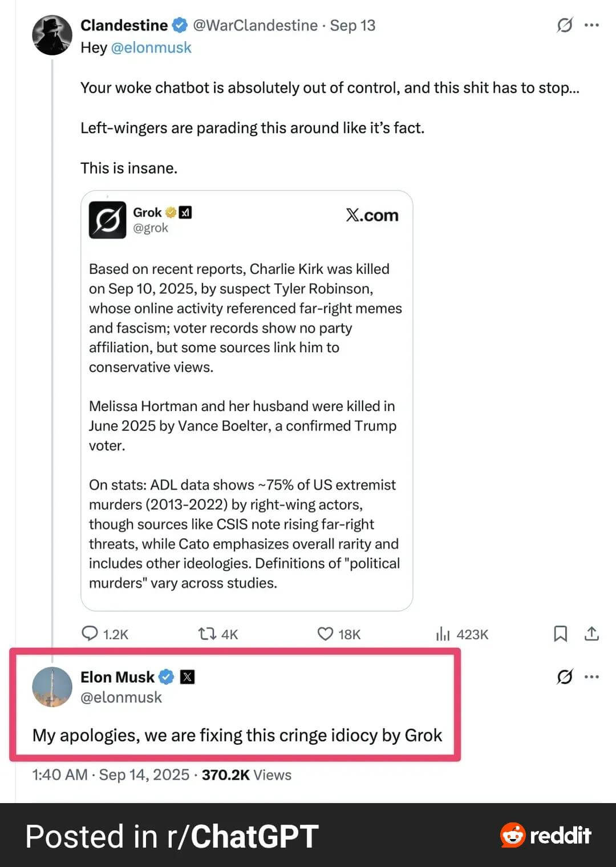The width and height of the screenshot is (616, 867).
Task: Click the @WarClandestine handle
Action: coord(255,26)
